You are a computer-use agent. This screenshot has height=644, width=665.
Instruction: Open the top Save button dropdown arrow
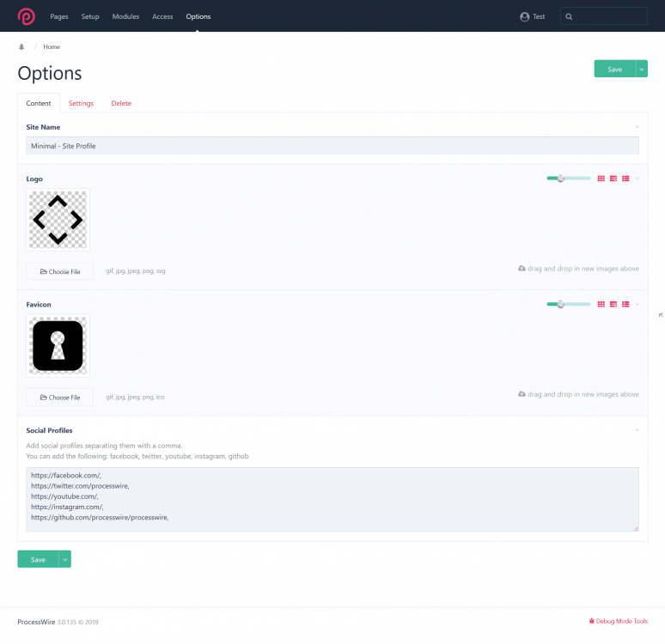[x=641, y=70]
